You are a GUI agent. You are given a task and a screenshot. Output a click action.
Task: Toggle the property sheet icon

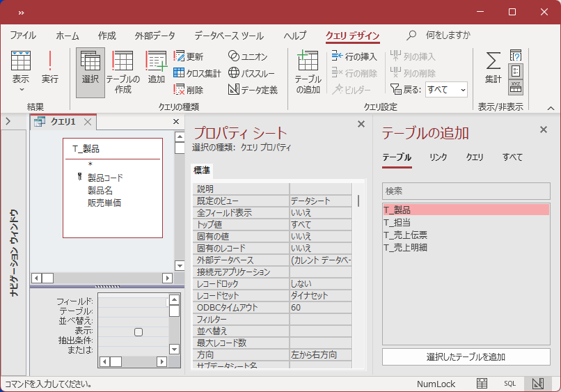[516, 71]
